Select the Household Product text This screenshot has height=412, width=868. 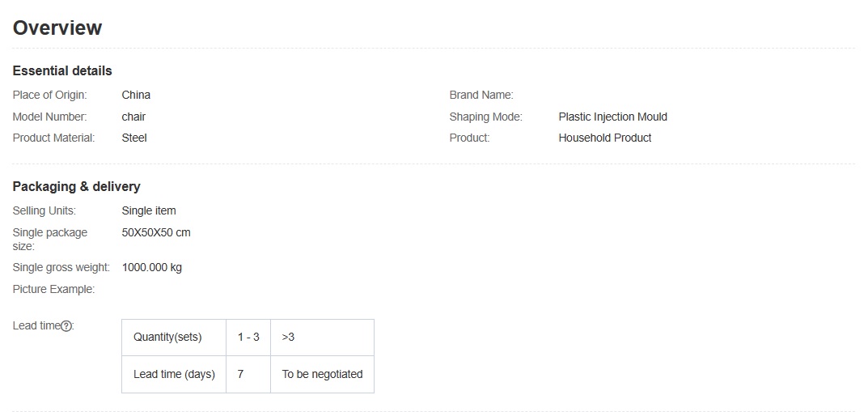click(x=604, y=138)
